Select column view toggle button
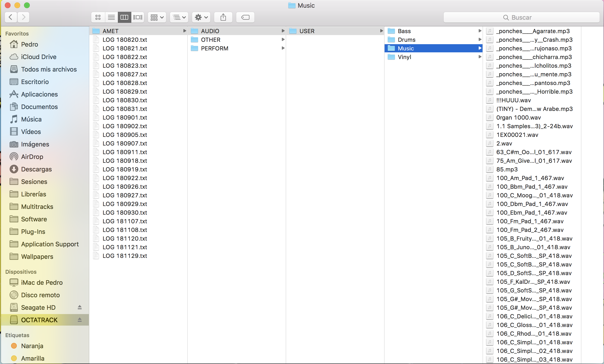 [x=124, y=17]
